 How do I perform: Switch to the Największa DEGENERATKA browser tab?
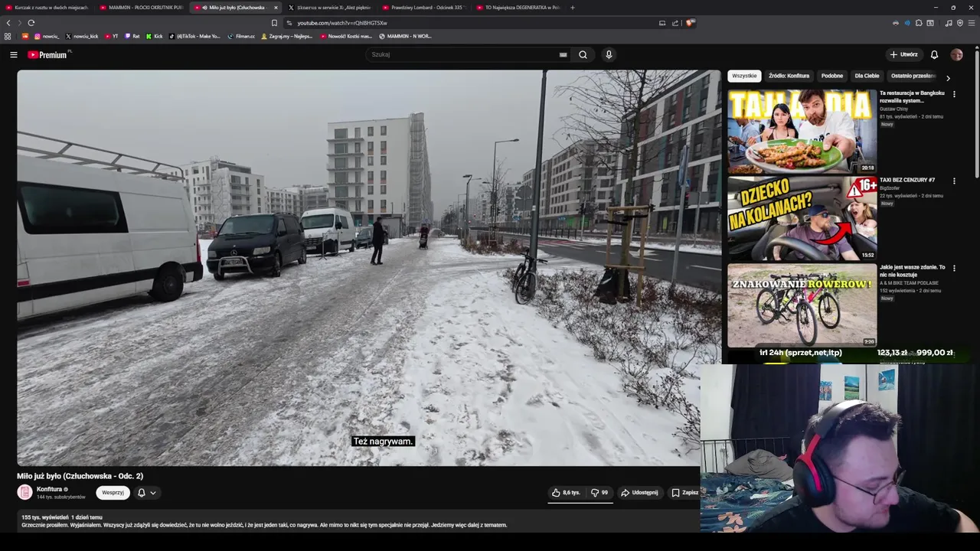(x=518, y=8)
